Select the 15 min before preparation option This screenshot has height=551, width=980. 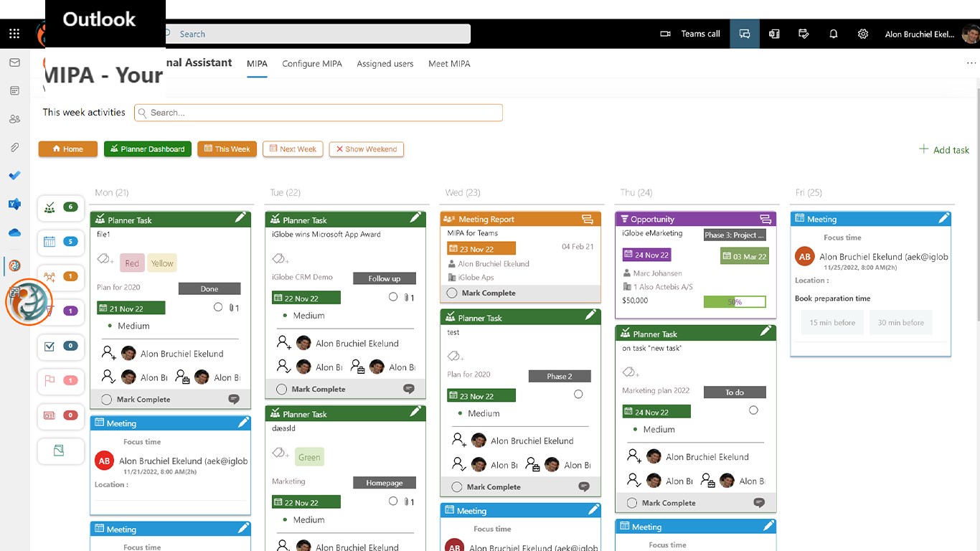832,323
